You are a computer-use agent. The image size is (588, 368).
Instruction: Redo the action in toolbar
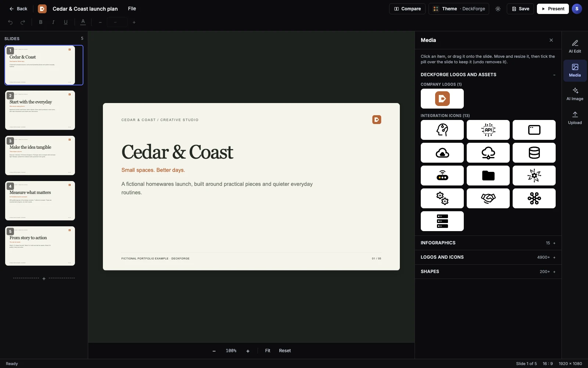tap(23, 22)
